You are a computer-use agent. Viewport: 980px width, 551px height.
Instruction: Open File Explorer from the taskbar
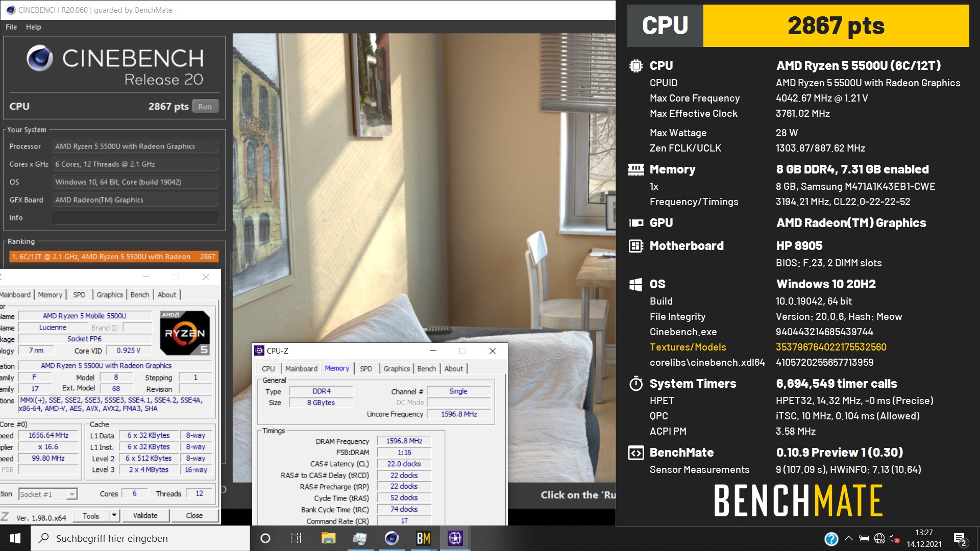[328, 538]
